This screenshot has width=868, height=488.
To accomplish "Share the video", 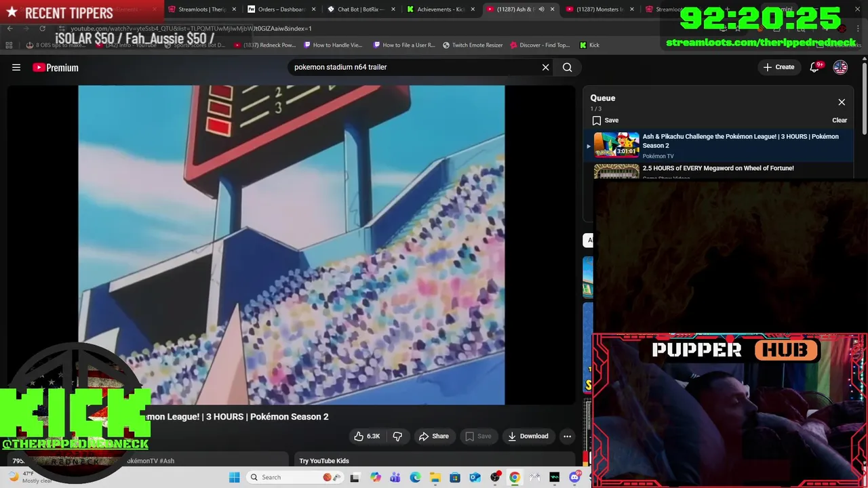I will click(x=434, y=436).
